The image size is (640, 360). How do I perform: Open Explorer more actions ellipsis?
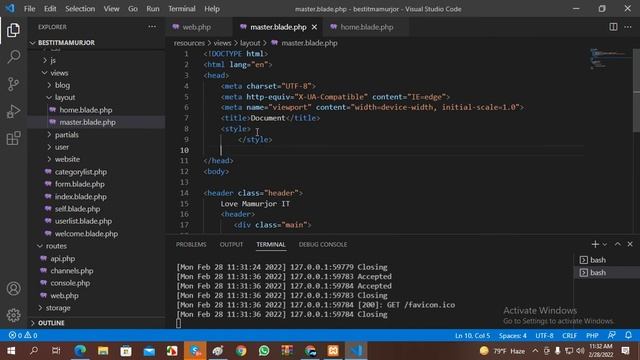point(152,27)
